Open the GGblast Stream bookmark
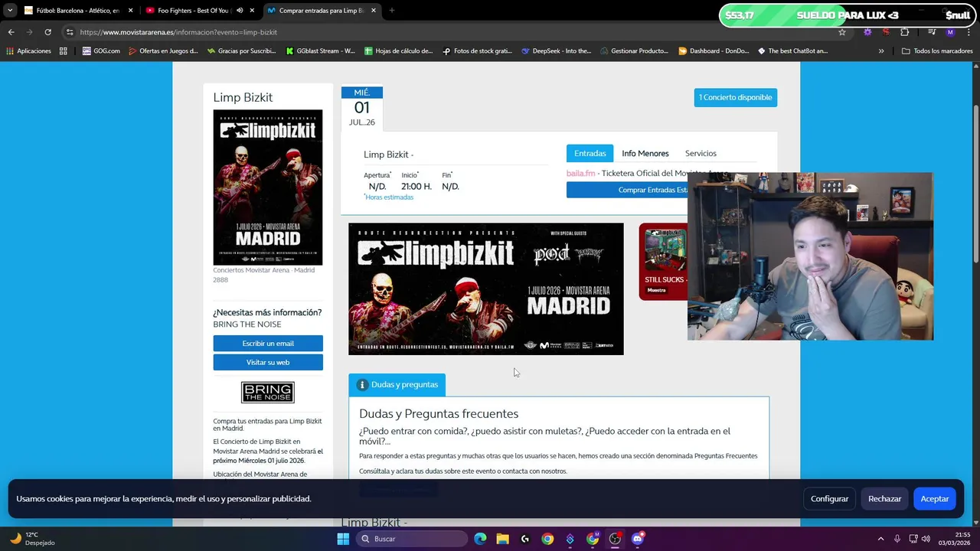 pyautogui.click(x=320, y=51)
